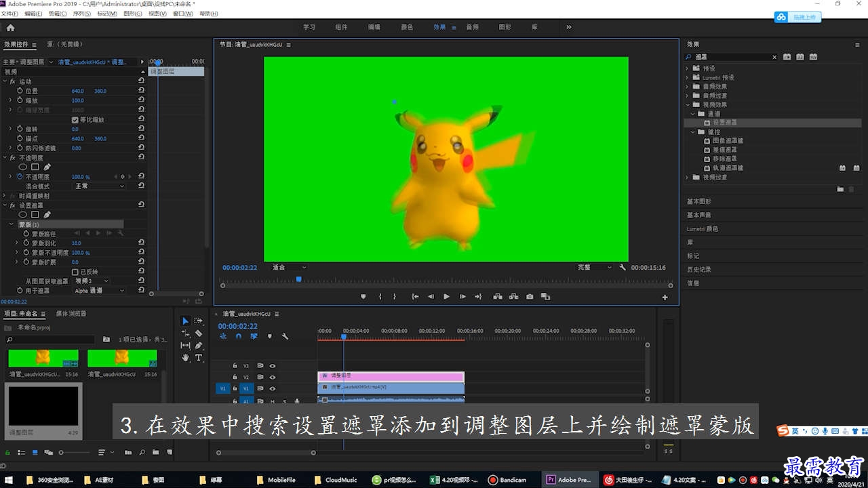Open the 帮助(H) menu
The height and width of the screenshot is (488, 868).
tap(208, 14)
